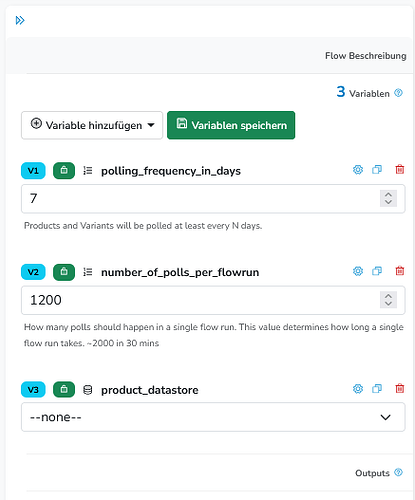Open the Outputs section
415x500 pixels.
[x=372, y=473]
